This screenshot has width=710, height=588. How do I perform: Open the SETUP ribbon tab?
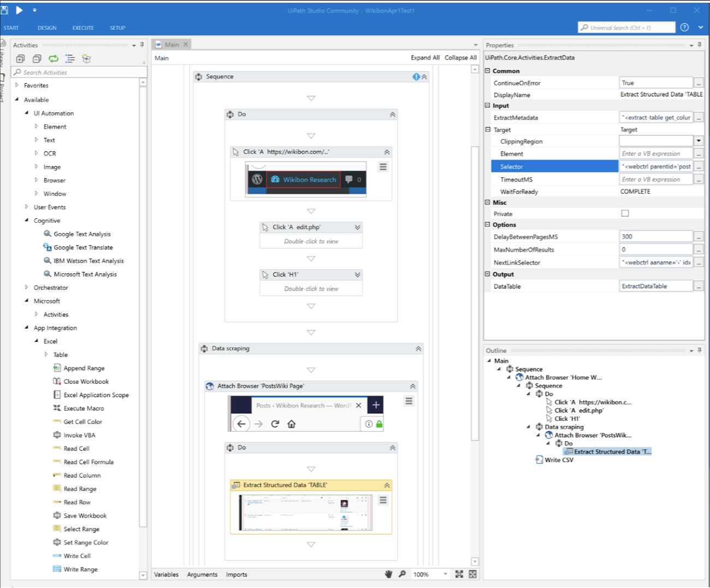pos(117,28)
